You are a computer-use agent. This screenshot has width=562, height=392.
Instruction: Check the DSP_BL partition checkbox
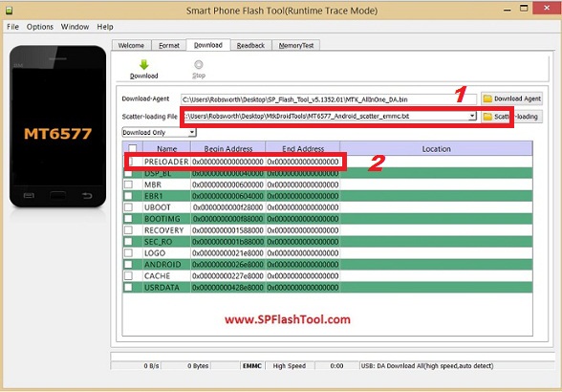click(x=128, y=174)
